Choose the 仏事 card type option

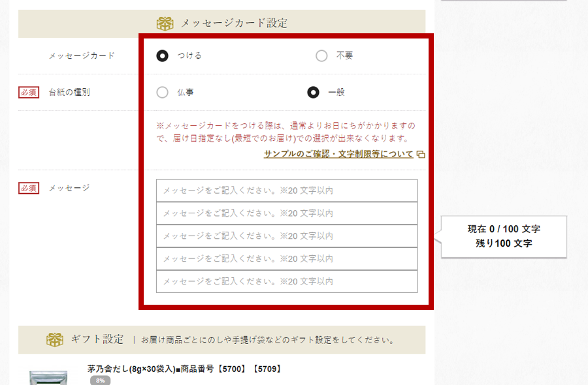(162, 92)
